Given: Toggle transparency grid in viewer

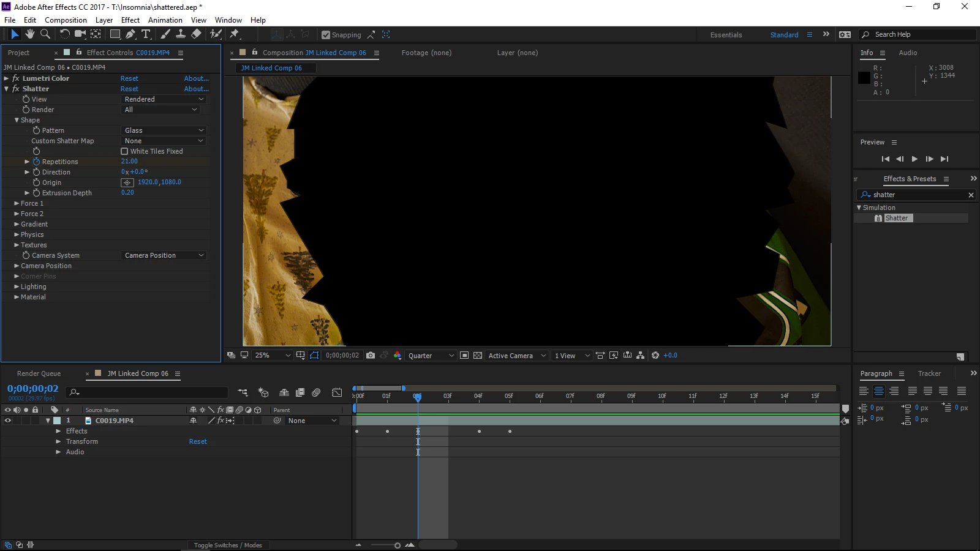Looking at the screenshot, I should pos(478,355).
